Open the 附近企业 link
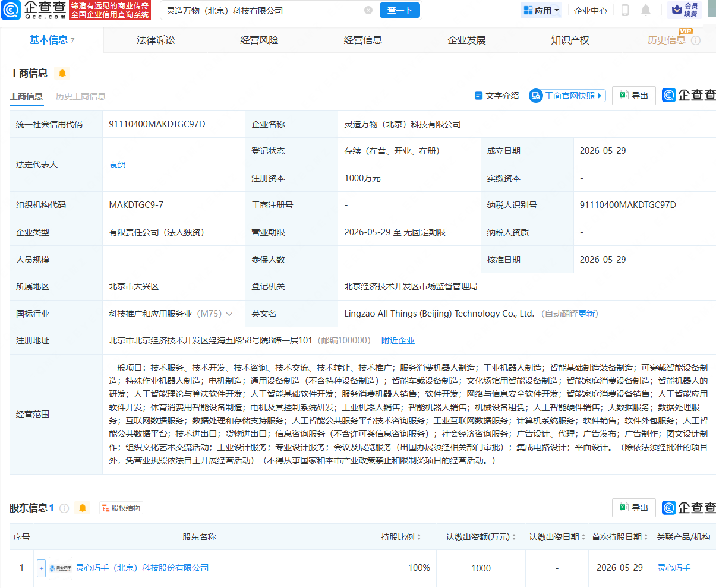 pos(398,340)
